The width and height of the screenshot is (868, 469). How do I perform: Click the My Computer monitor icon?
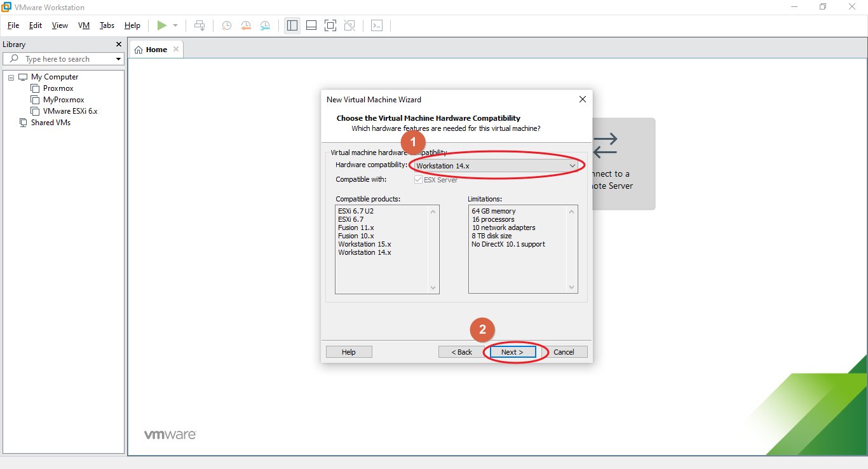pos(24,77)
